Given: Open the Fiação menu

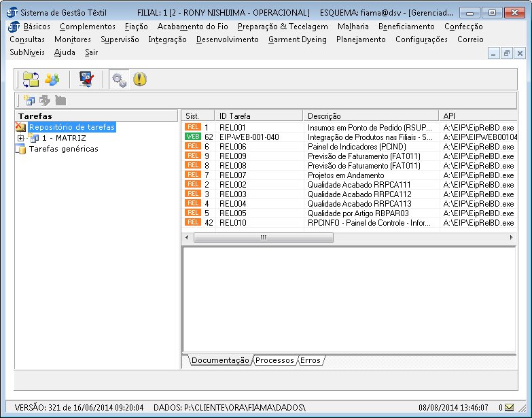Looking at the screenshot, I should (136, 27).
